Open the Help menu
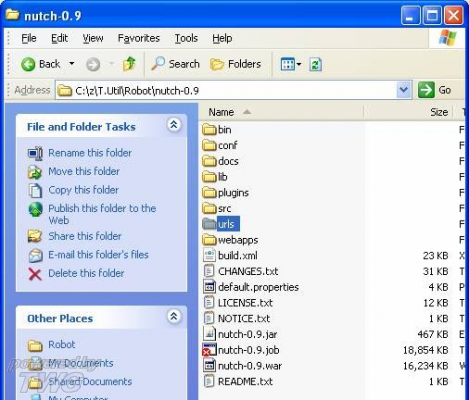Screen dimensions: 469x400 pos(222,38)
